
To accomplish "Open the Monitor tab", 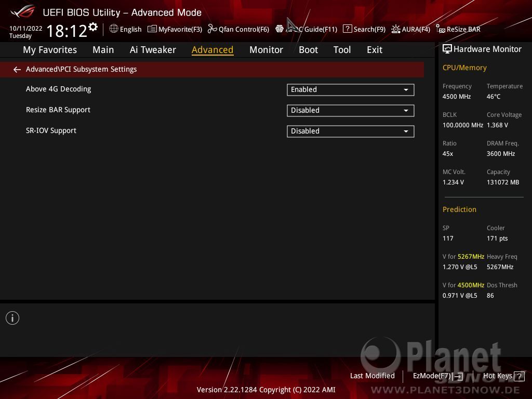I will point(266,50).
